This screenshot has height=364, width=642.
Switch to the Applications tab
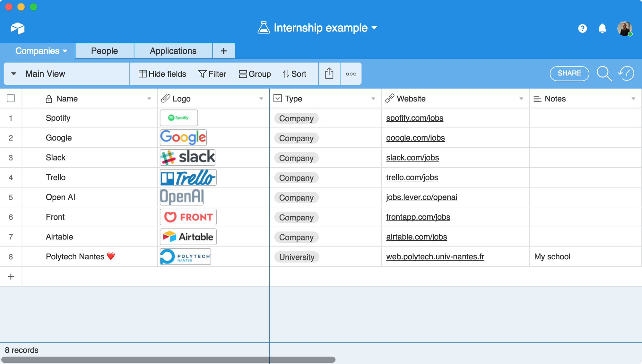173,51
